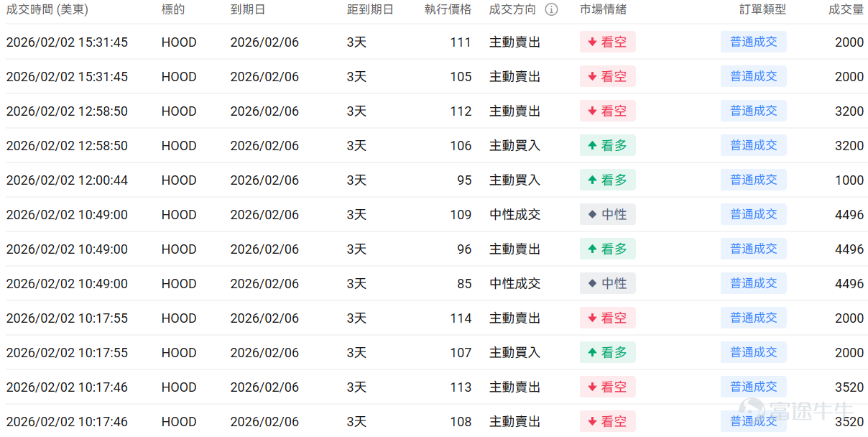The height and width of the screenshot is (437, 868).
Task: Select the strike price 96 cell
Action: [464, 249]
